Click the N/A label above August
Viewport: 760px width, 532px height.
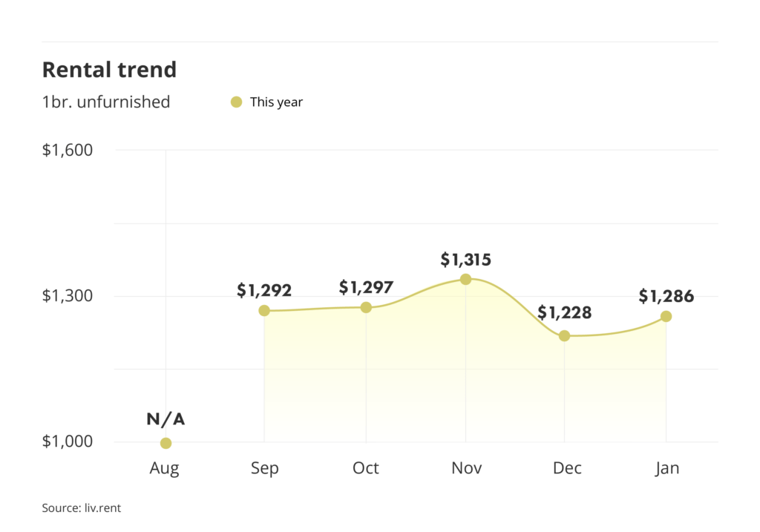(166, 420)
